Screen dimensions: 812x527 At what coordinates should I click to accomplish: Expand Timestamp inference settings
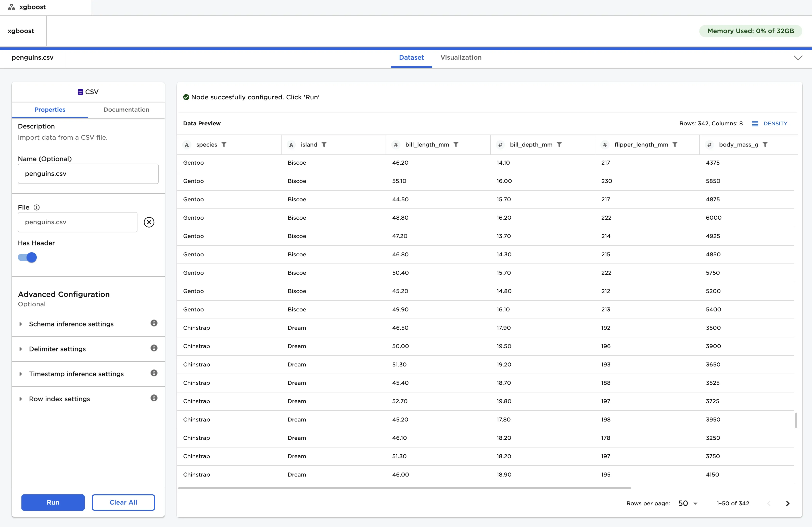(76, 374)
